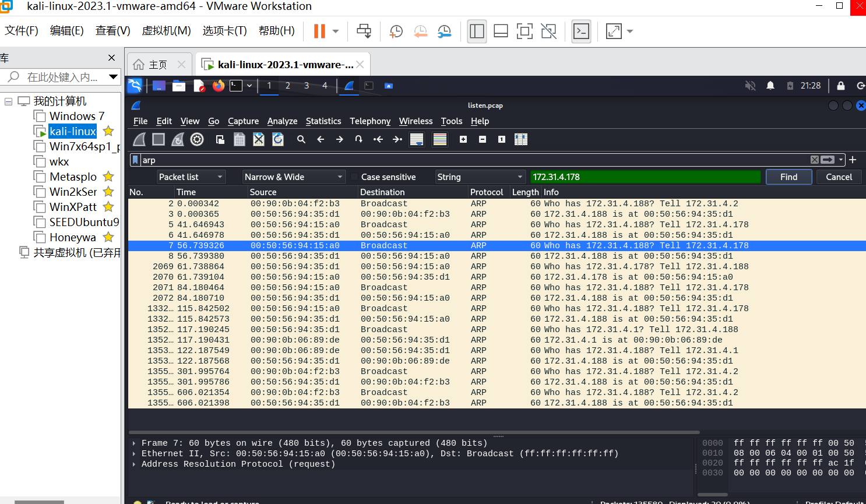
Task: Reload this capture file icon
Action: pyautogui.click(x=278, y=139)
